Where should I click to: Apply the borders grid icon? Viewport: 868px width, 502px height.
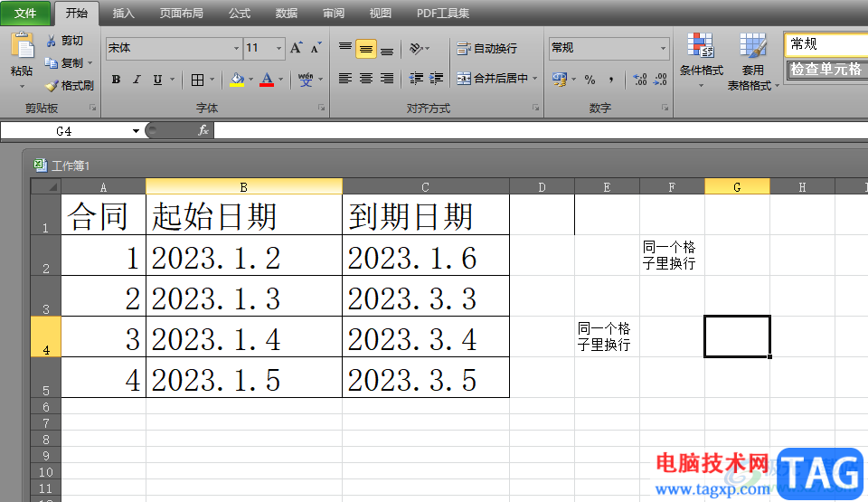197,80
